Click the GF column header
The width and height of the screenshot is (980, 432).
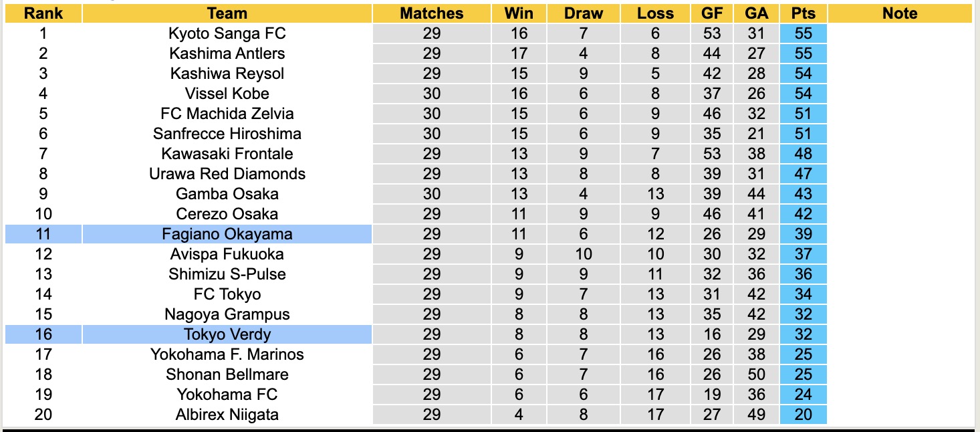pyautogui.click(x=712, y=13)
